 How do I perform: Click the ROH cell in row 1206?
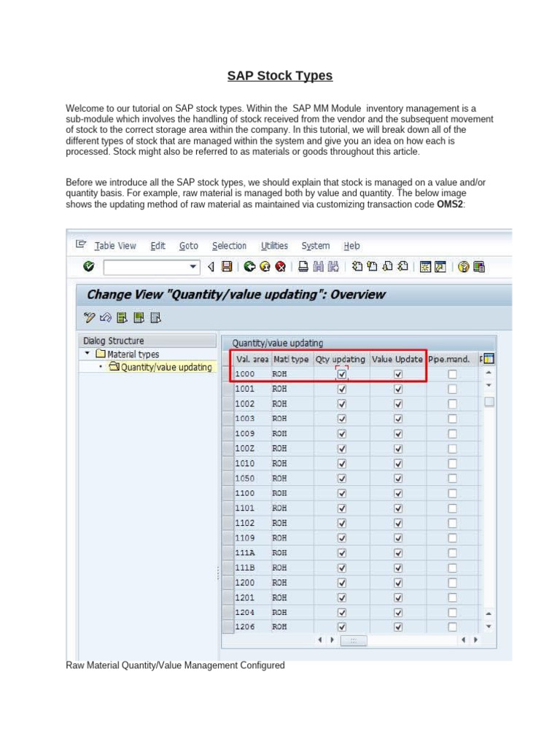pyautogui.click(x=292, y=627)
